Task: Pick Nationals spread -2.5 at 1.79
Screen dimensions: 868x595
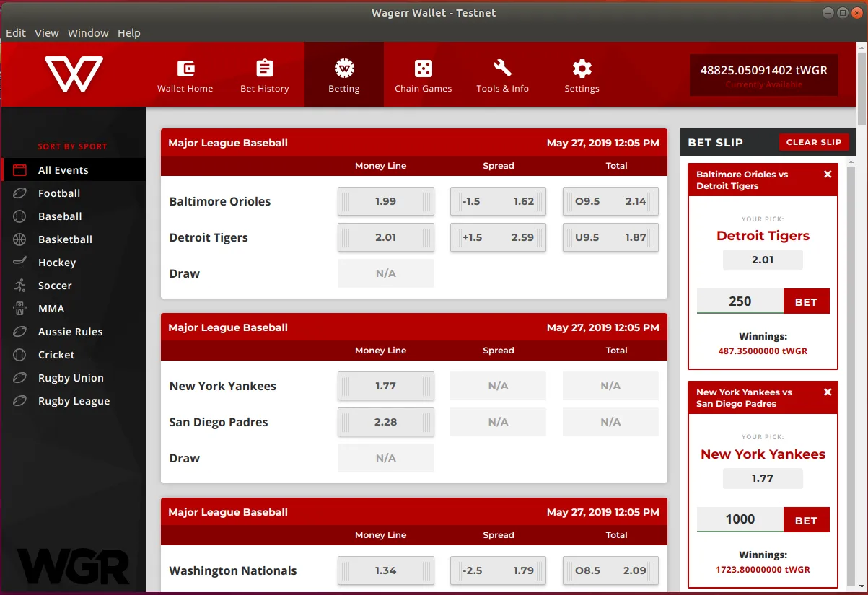Action: 499,570
